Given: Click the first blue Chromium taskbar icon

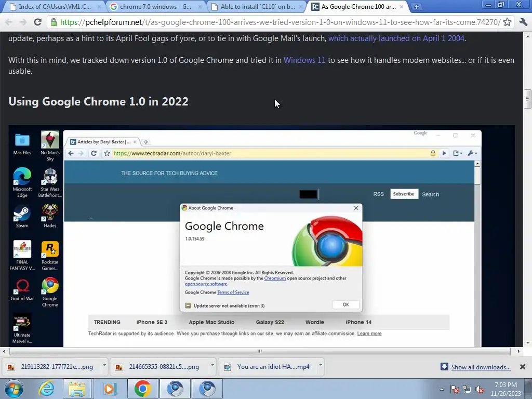Looking at the screenshot, I should 175,389.
